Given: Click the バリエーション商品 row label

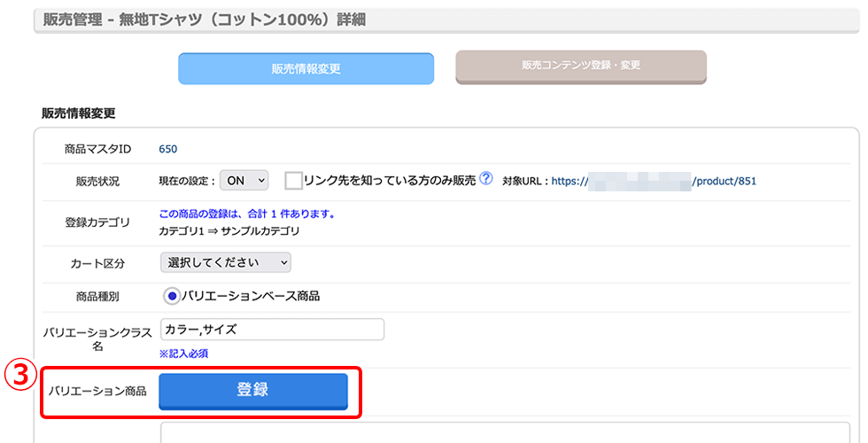Looking at the screenshot, I should pos(97,391).
